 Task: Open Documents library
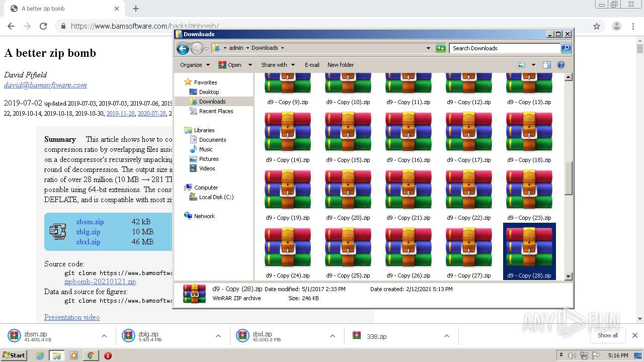[x=212, y=140]
